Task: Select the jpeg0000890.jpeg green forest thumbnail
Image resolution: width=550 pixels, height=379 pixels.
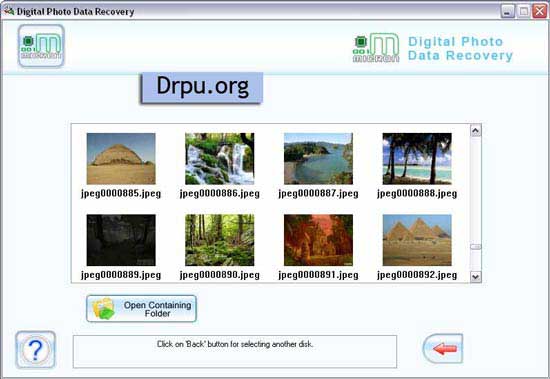Action: pyautogui.click(x=220, y=240)
